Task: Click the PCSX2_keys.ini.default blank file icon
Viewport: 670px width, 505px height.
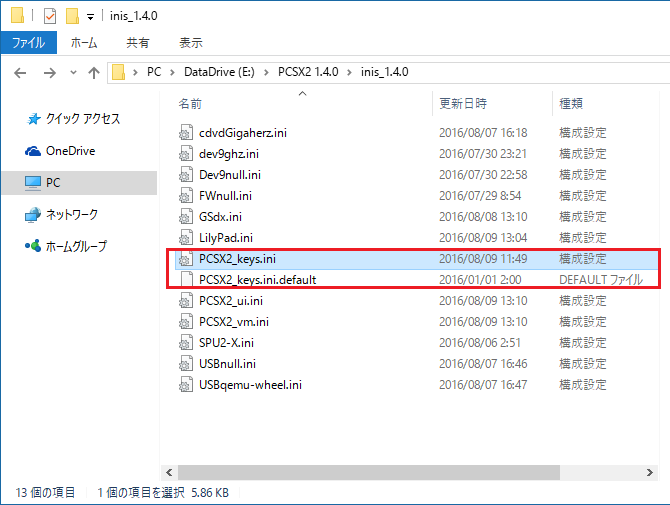Action: [x=185, y=279]
